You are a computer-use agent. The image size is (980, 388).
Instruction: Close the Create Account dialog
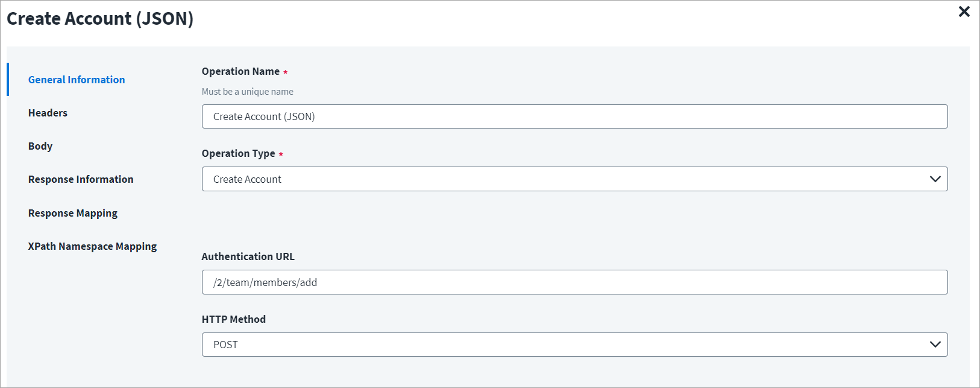(x=964, y=11)
